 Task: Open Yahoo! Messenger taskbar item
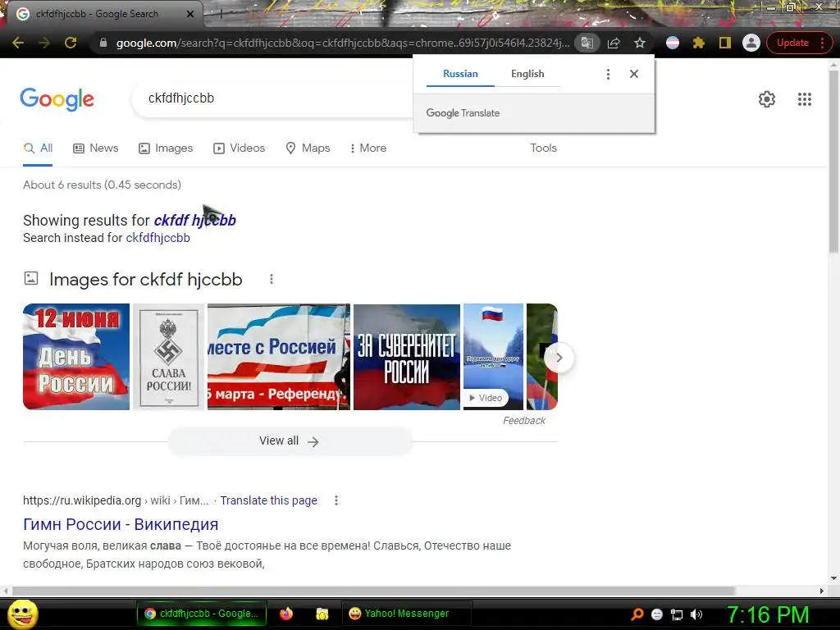(x=405, y=614)
